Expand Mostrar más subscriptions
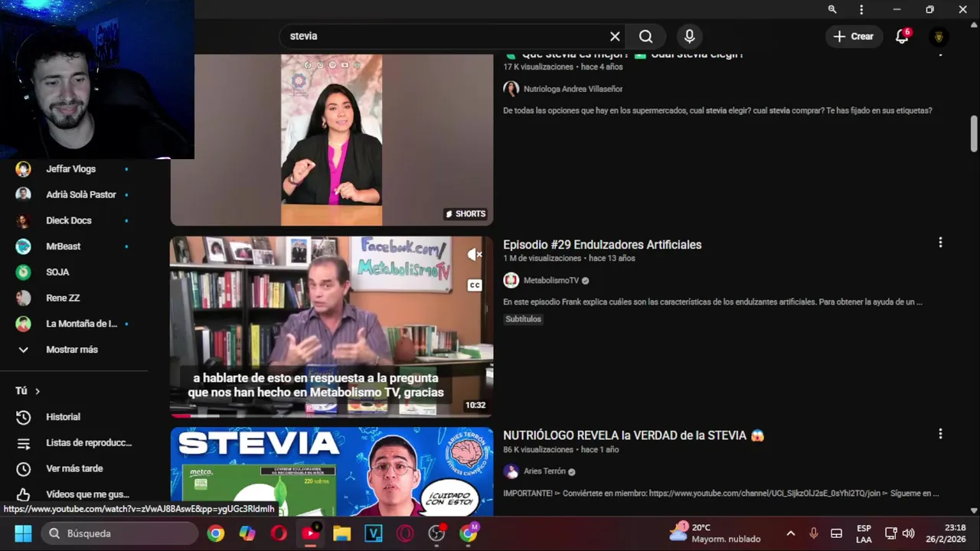This screenshot has height=551, width=980. click(x=73, y=349)
